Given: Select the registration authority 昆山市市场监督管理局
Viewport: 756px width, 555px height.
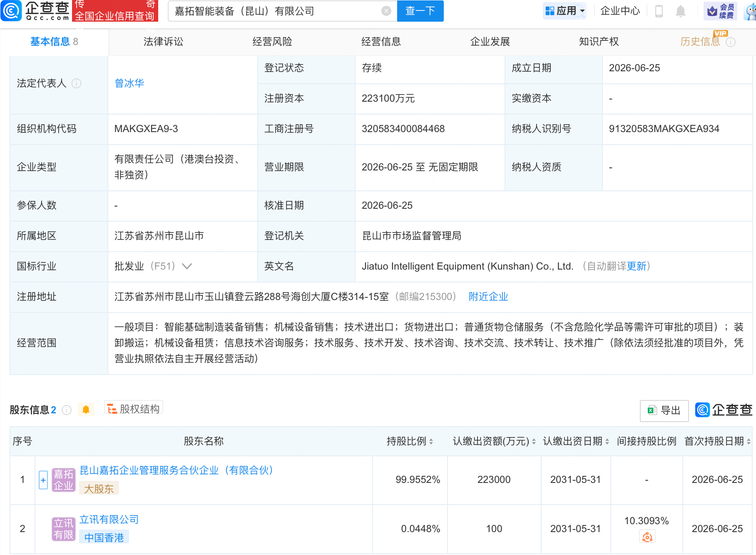Looking at the screenshot, I should (412, 236).
